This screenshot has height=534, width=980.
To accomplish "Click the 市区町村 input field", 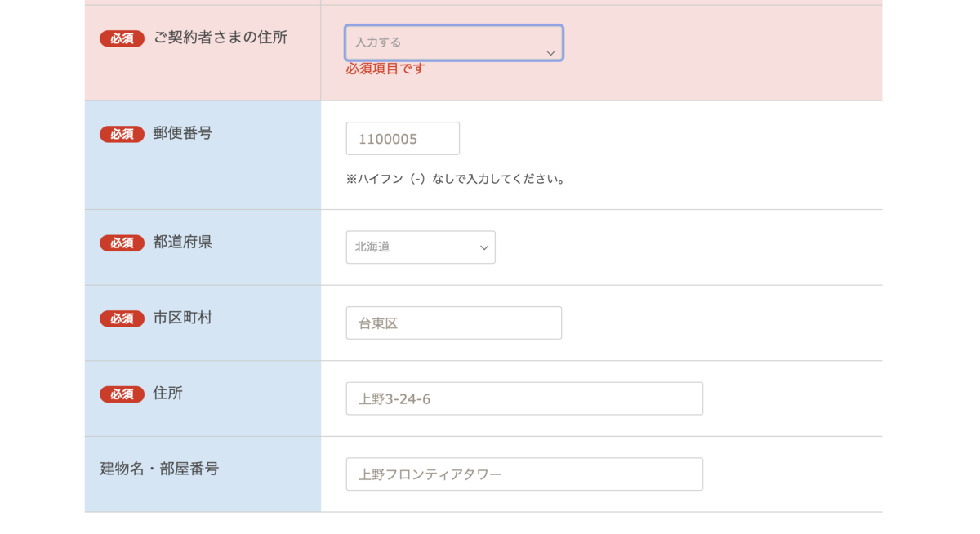I will tap(454, 323).
